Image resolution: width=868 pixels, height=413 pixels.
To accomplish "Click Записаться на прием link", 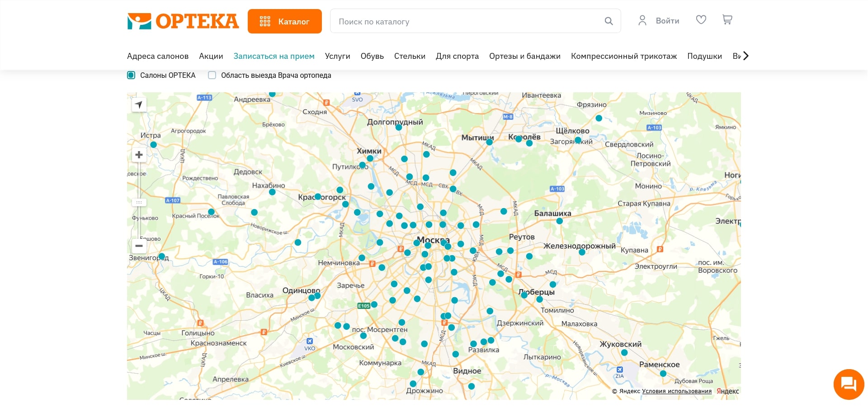I will point(274,56).
